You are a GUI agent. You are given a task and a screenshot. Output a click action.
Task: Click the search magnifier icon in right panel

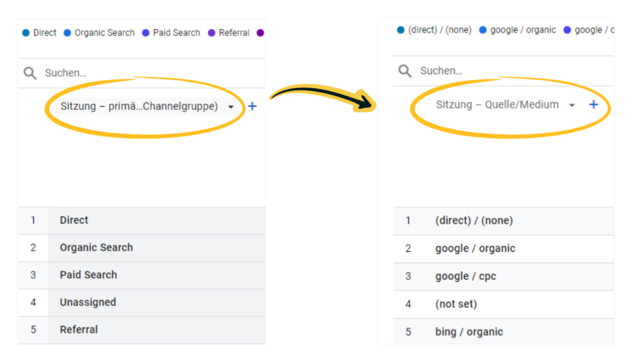coord(405,71)
